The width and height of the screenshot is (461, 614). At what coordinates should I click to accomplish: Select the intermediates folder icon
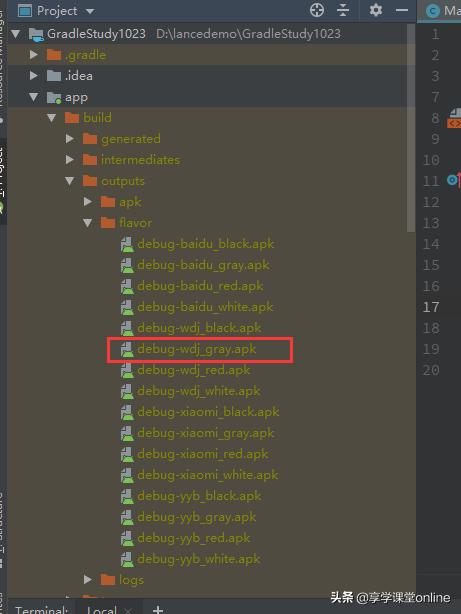tap(90, 160)
